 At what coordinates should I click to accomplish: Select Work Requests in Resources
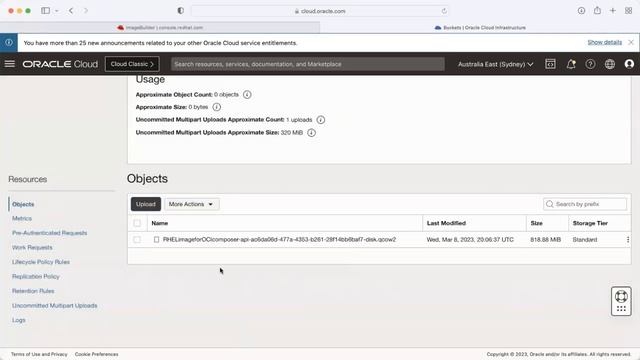click(x=32, y=247)
